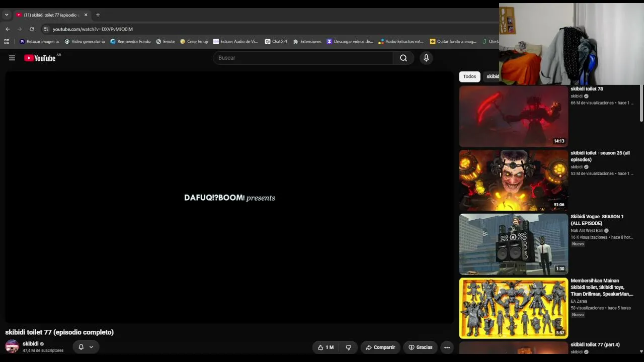Open the Removedor Fondo bookmark
Viewport: 644px width, 362px height.
130,42
